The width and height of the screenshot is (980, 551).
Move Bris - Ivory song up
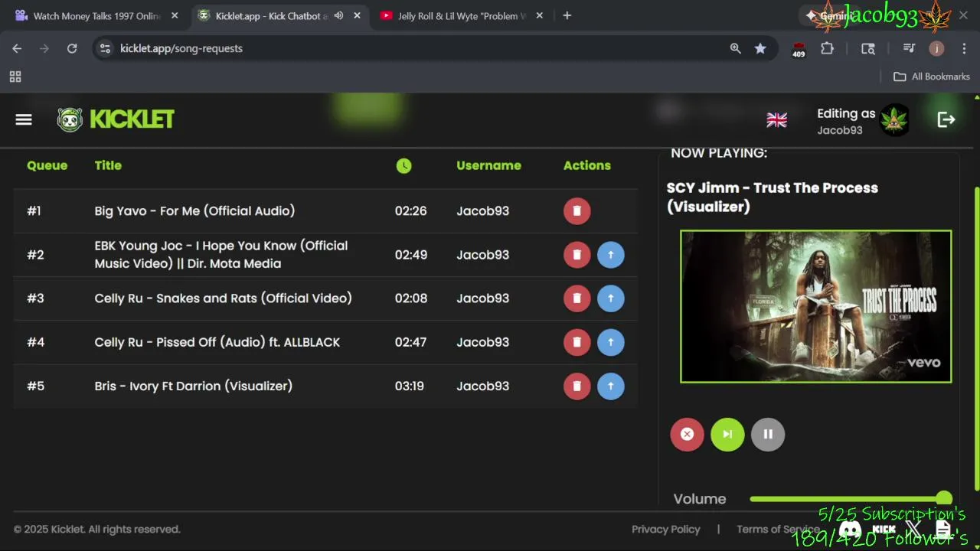pyautogui.click(x=610, y=386)
